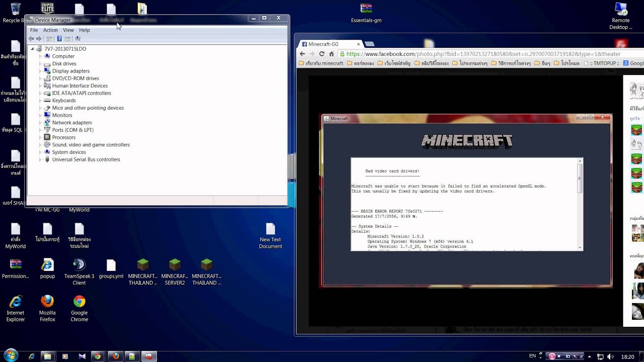
Task: Click the Firefox taskbar button
Action: (115, 356)
